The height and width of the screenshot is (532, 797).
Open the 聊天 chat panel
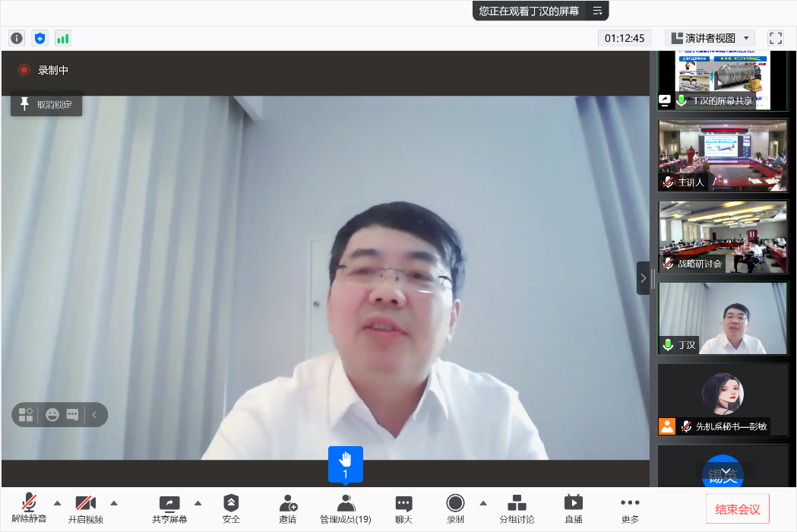[403, 508]
